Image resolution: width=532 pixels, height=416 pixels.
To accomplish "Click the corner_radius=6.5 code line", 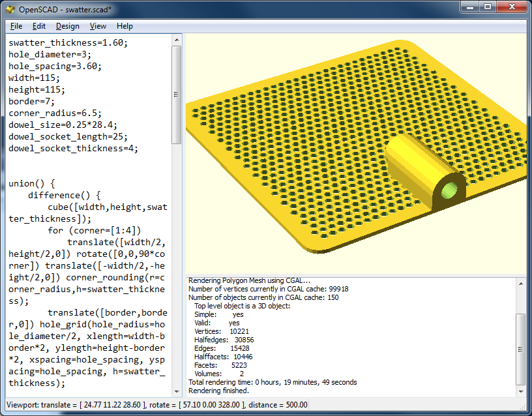I will tap(55, 113).
